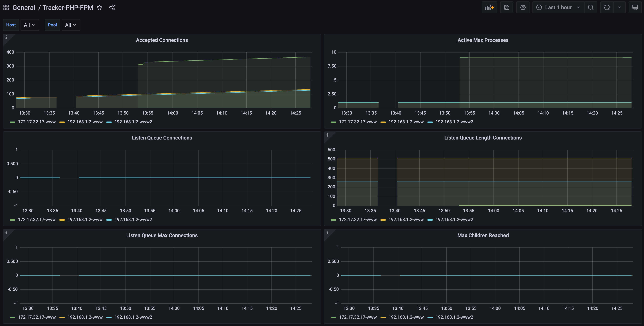Open dashboards grid icon in header
The height and width of the screenshot is (326, 644).
click(x=6, y=8)
